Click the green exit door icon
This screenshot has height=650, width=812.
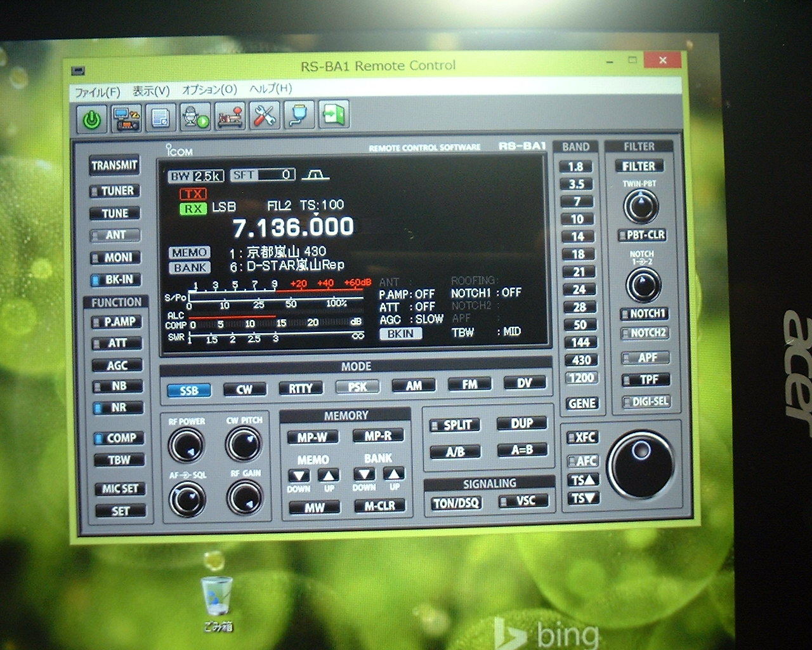pos(333,114)
